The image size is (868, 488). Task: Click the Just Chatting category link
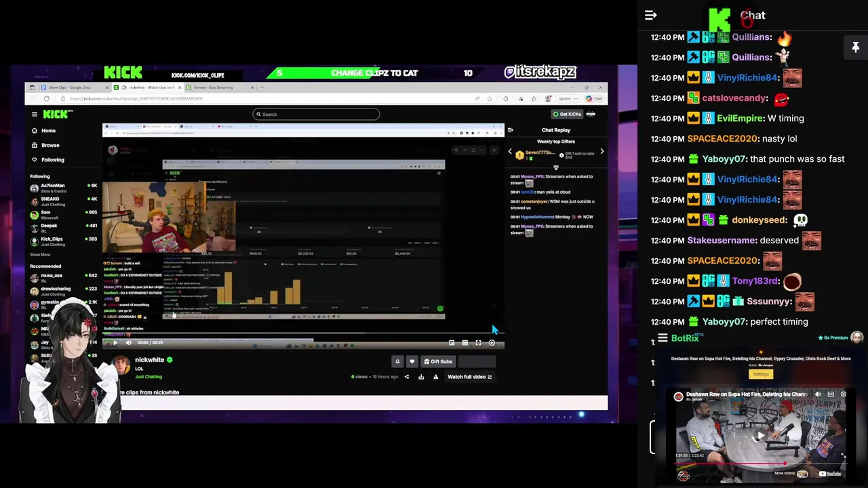[149, 377]
